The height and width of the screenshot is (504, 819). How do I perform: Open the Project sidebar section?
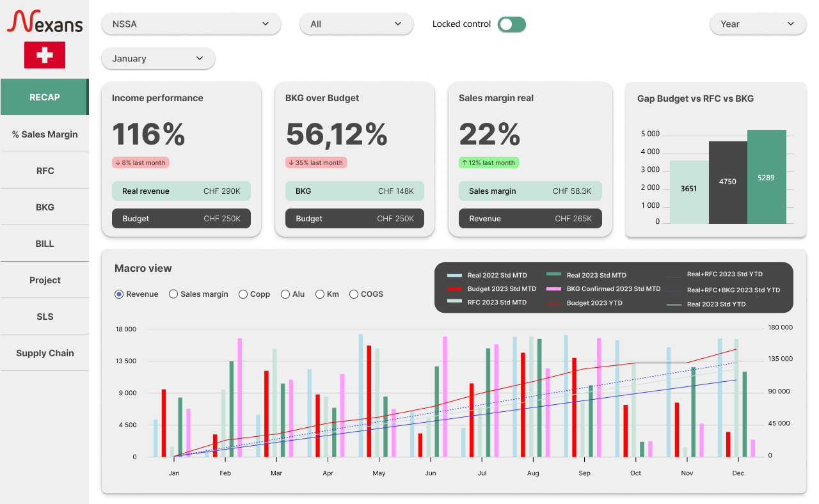(45, 280)
